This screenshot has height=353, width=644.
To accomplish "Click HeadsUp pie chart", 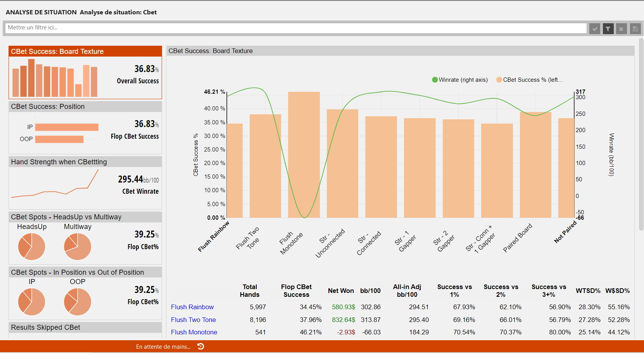I will point(32,246).
